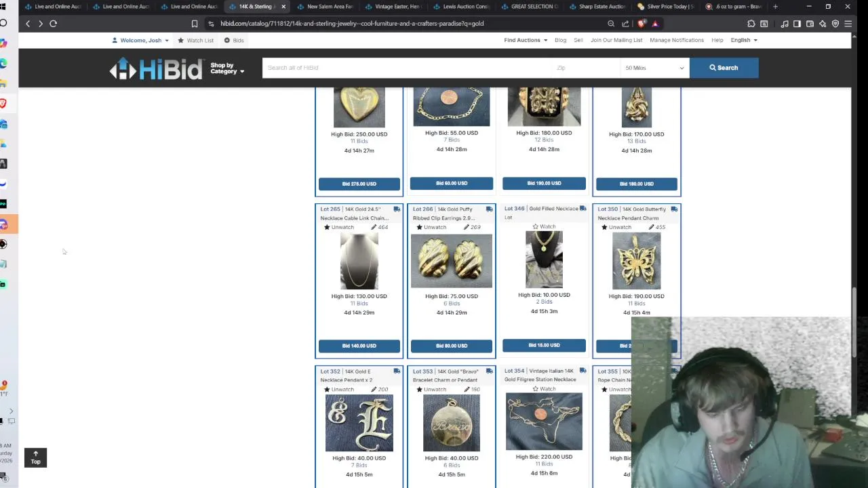Unwatch Lot 353 Bravo bracelet charm
868x488 pixels.
[x=431, y=390]
